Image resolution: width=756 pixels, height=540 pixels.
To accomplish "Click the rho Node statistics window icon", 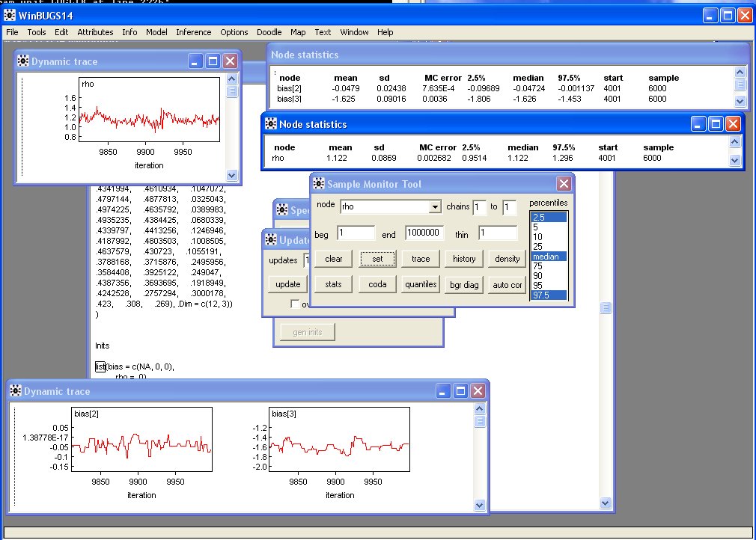I will click(x=271, y=123).
